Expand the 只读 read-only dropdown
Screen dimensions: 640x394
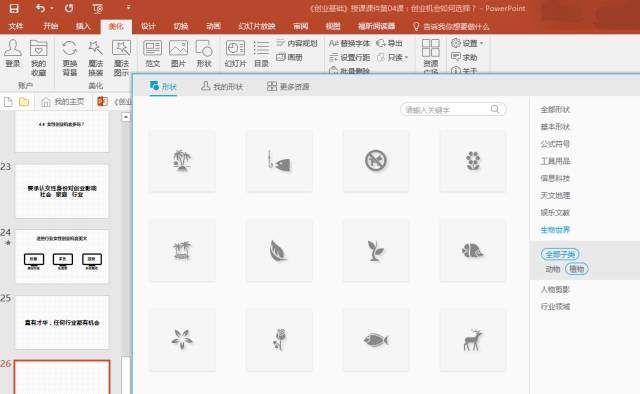pos(407,58)
